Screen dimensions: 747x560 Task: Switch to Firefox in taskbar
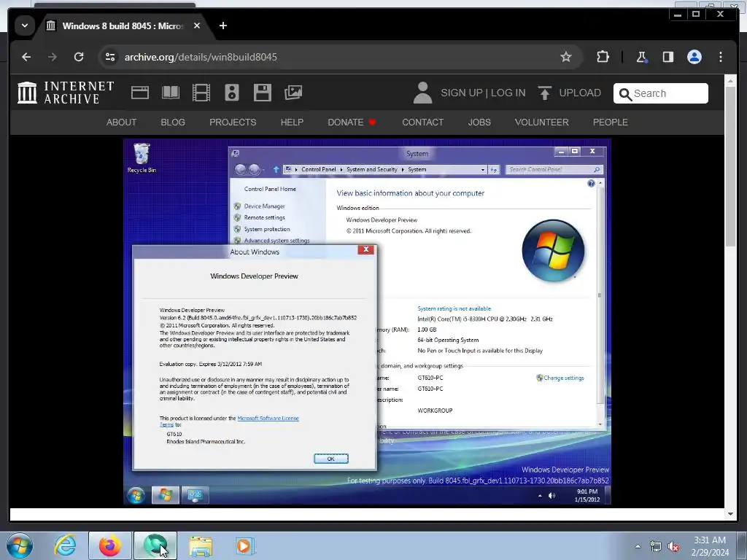pos(109,545)
